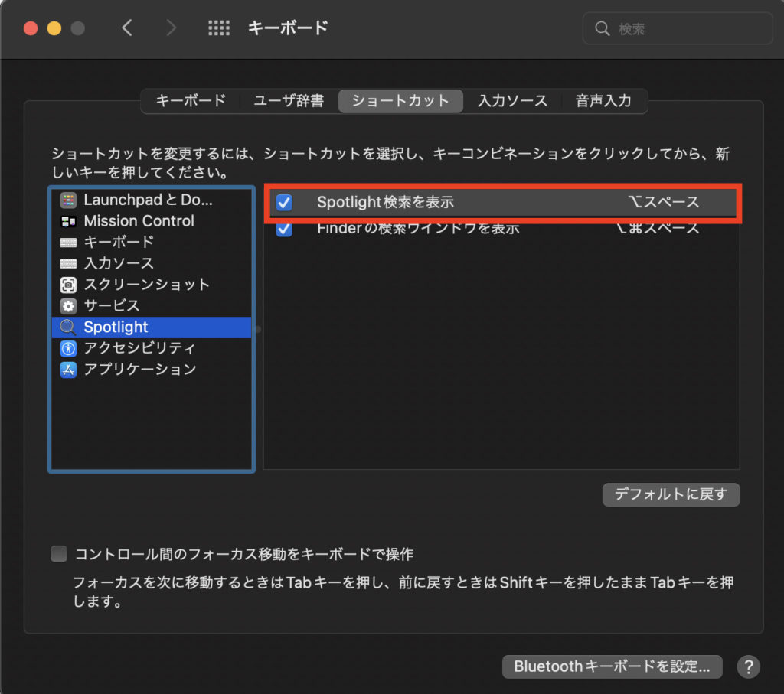Screen dimensions: 784x694
Task: Go forward with the right chevron
Action: [171, 28]
